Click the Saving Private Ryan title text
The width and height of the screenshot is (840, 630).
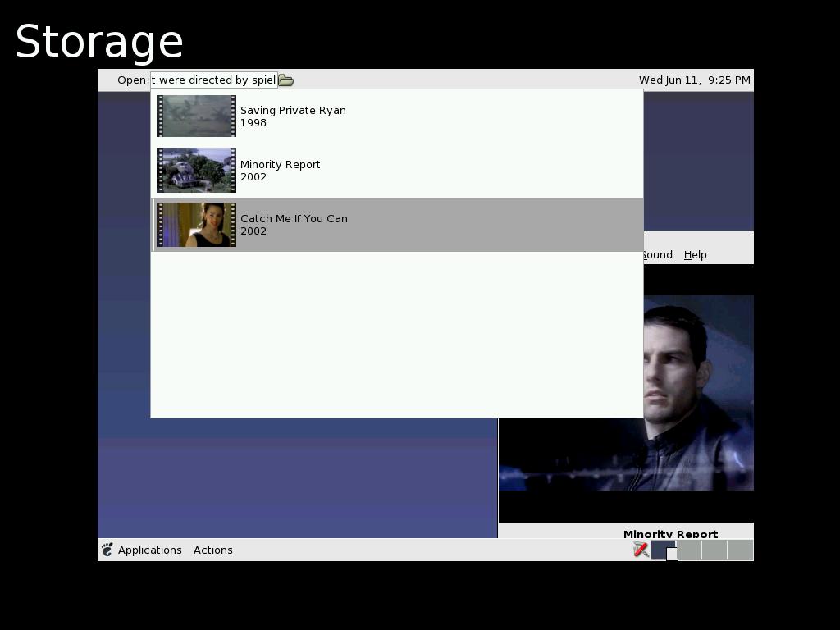[293, 110]
